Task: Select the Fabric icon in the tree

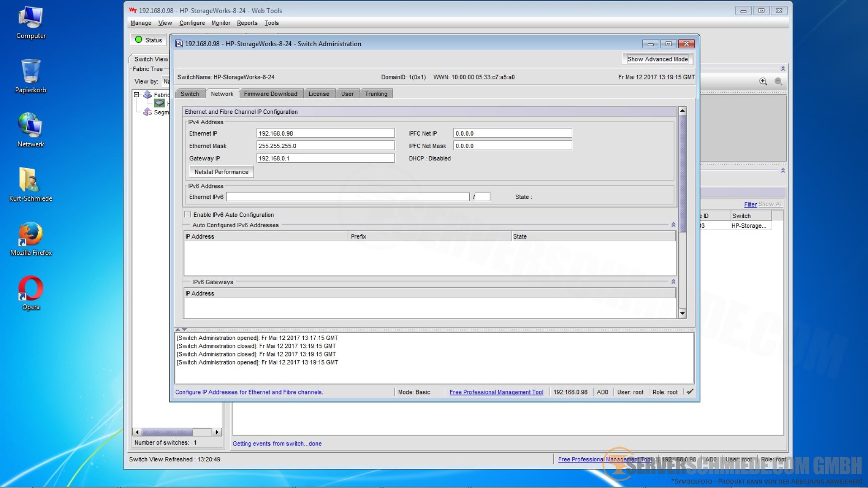Action: coord(147,94)
